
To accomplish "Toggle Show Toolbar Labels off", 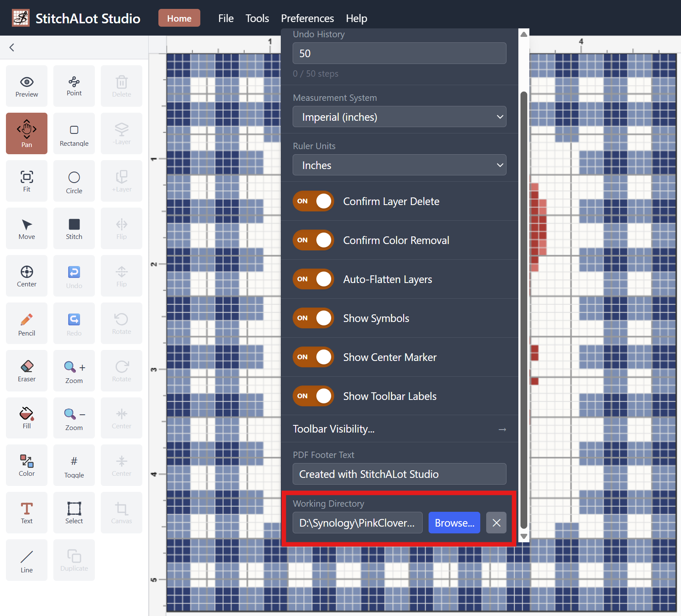I will pos(313,396).
